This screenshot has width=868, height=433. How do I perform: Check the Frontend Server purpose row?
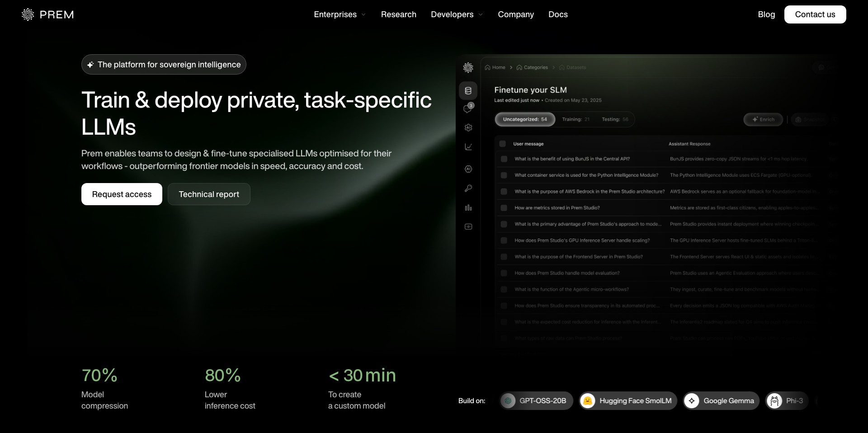coord(504,257)
